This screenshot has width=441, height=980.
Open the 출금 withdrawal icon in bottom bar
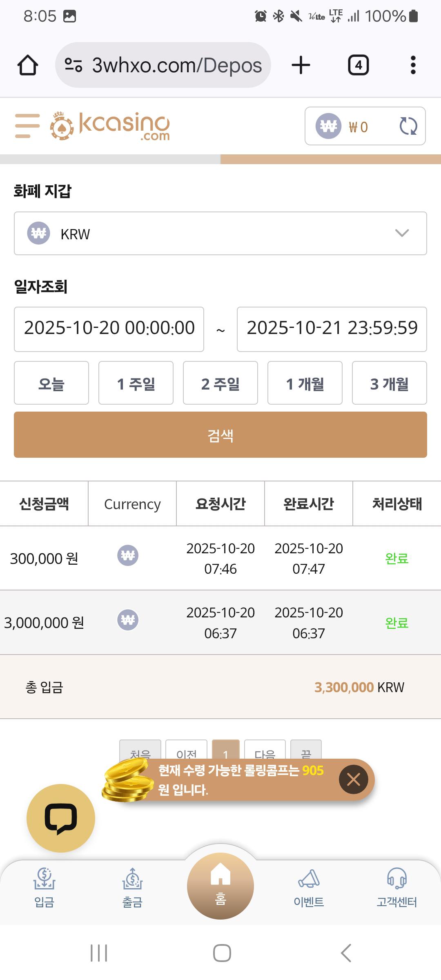[132, 887]
